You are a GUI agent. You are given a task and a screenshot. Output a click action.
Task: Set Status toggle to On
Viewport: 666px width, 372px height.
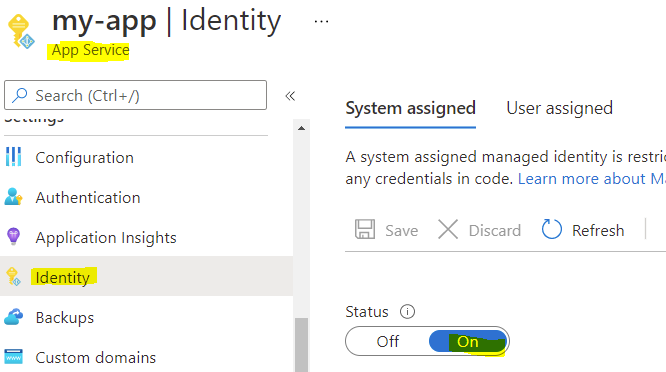[468, 341]
